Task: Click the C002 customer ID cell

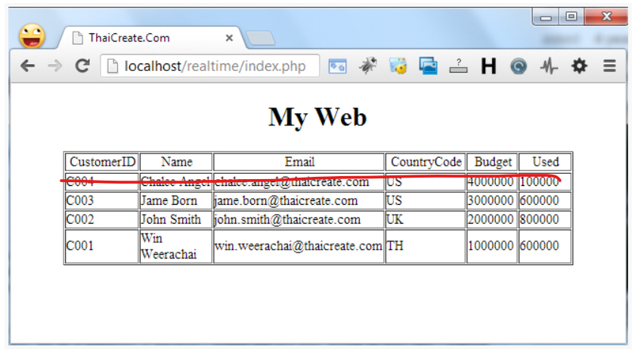Action: (102, 220)
